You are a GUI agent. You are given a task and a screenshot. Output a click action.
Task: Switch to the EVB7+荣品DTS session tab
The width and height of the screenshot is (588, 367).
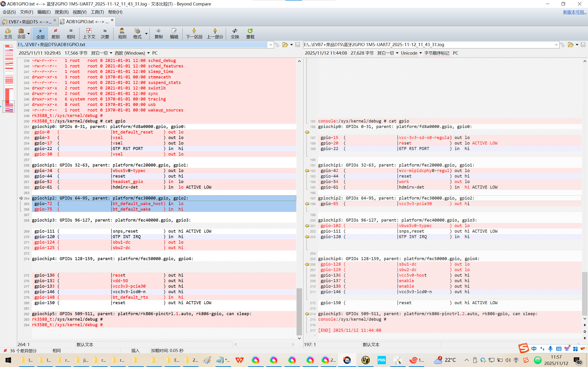pos(29,22)
